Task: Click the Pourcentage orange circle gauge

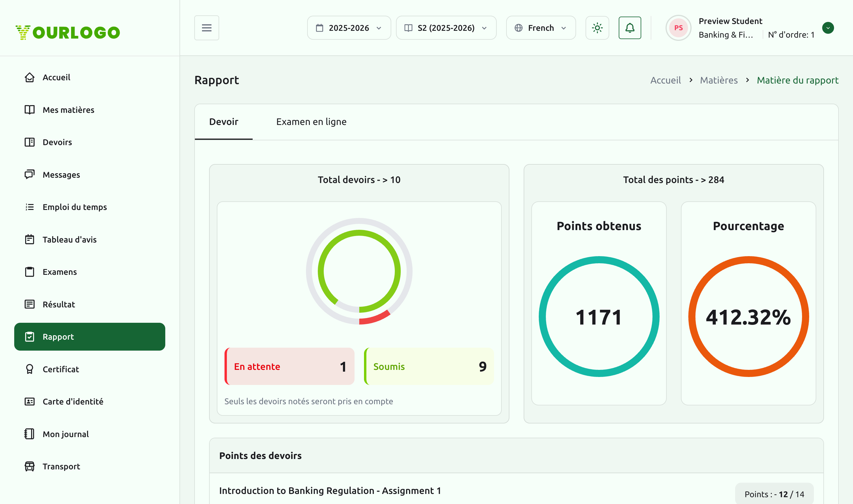Action: (748, 317)
